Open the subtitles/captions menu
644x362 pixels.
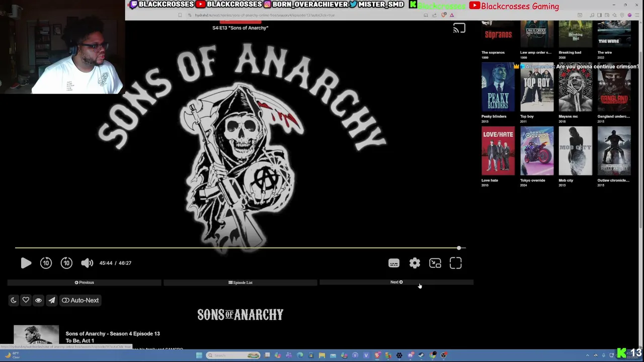click(x=394, y=263)
